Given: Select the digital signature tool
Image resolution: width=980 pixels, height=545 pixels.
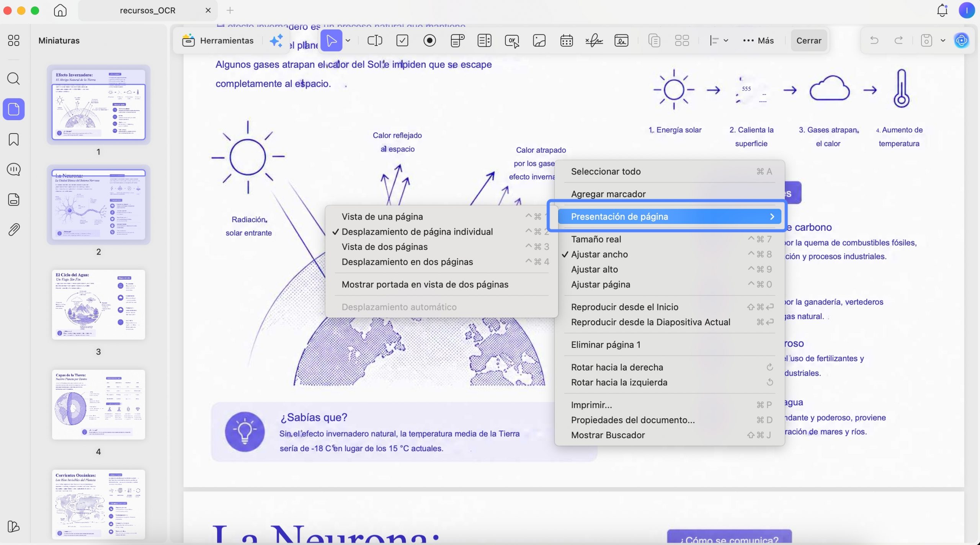Looking at the screenshot, I should [x=621, y=41].
